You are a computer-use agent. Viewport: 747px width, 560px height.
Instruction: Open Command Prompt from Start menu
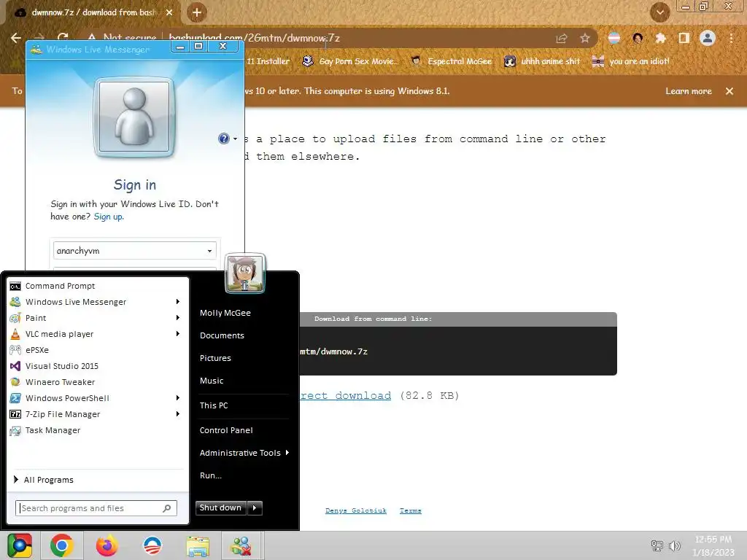click(x=60, y=286)
